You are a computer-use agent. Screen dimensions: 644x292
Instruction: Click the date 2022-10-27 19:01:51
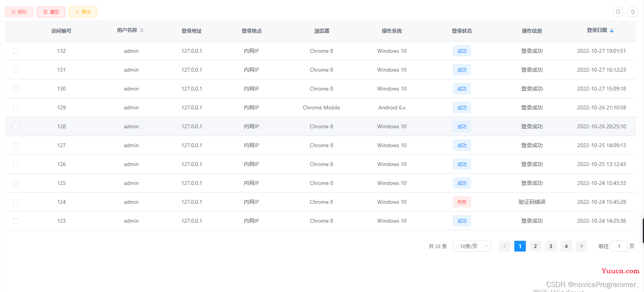coord(602,51)
